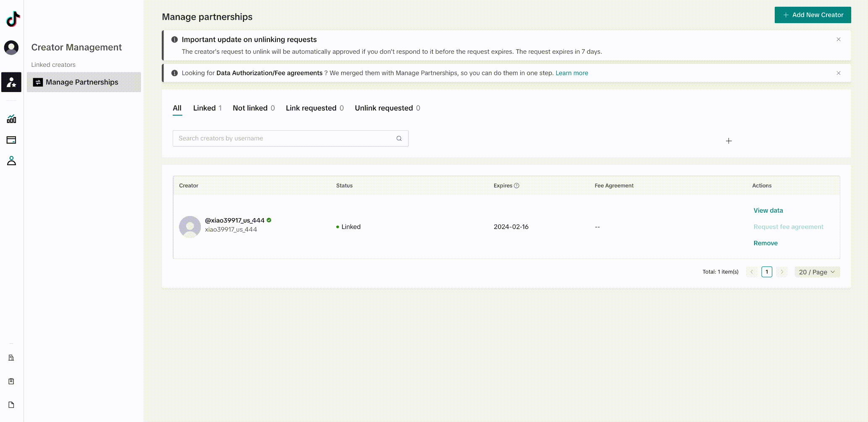868x422 pixels.
Task: Open the Learn more link
Action: (x=571, y=73)
